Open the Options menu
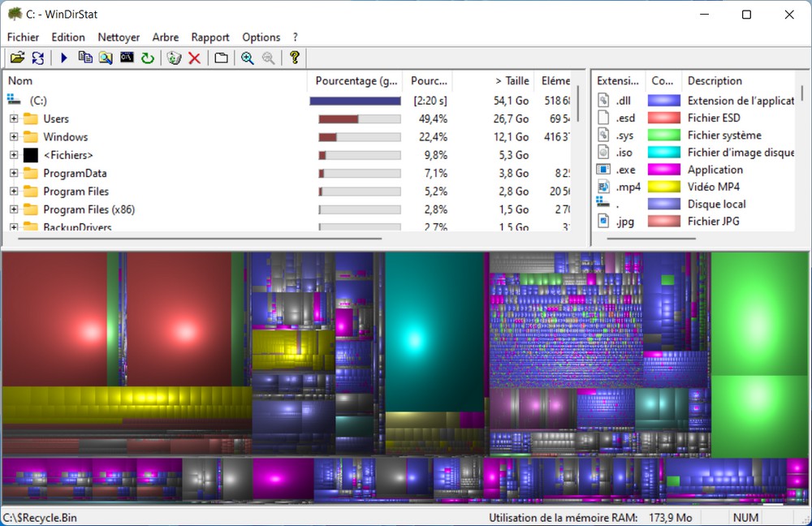 click(x=261, y=37)
